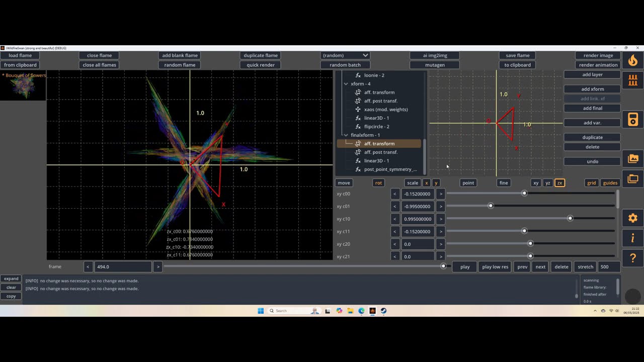The width and height of the screenshot is (644, 362).
Task: Open settings gear in right sidebar
Action: pos(633,218)
